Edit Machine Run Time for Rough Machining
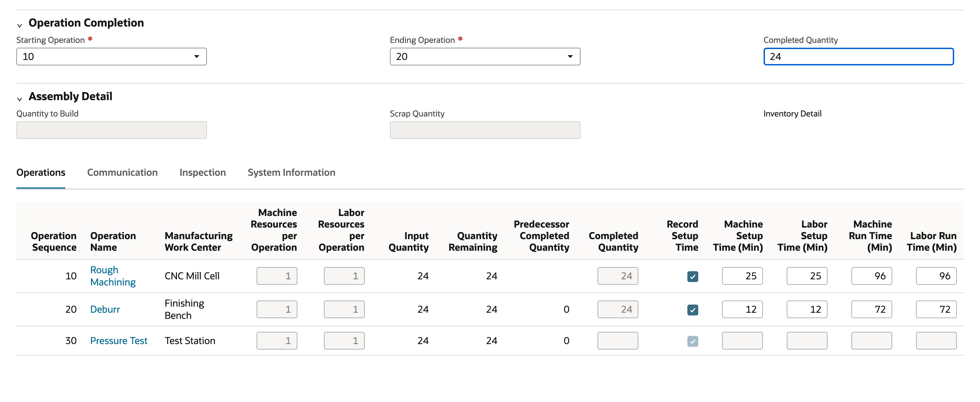980x402 pixels. (871, 276)
